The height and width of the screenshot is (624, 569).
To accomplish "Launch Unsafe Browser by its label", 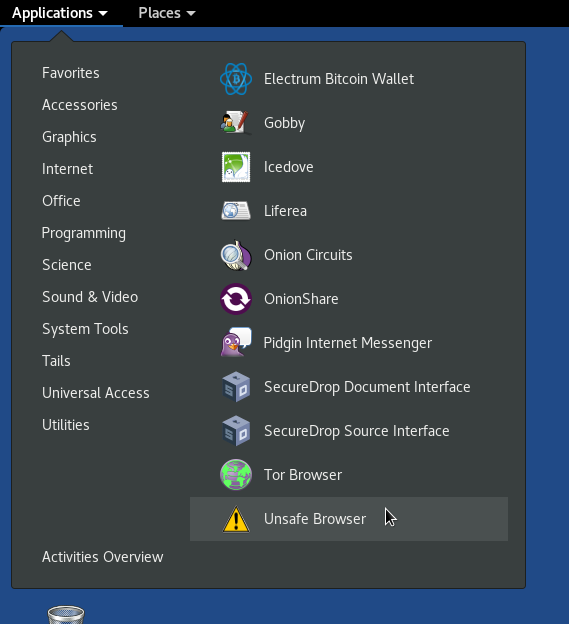I will point(315,519).
